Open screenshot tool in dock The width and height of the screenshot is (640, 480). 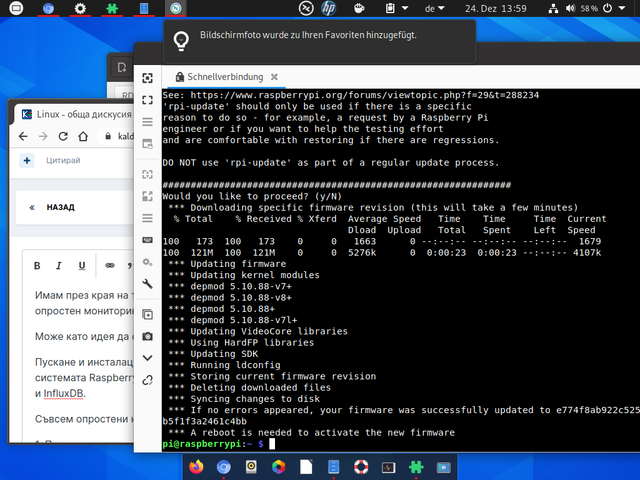[443, 467]
